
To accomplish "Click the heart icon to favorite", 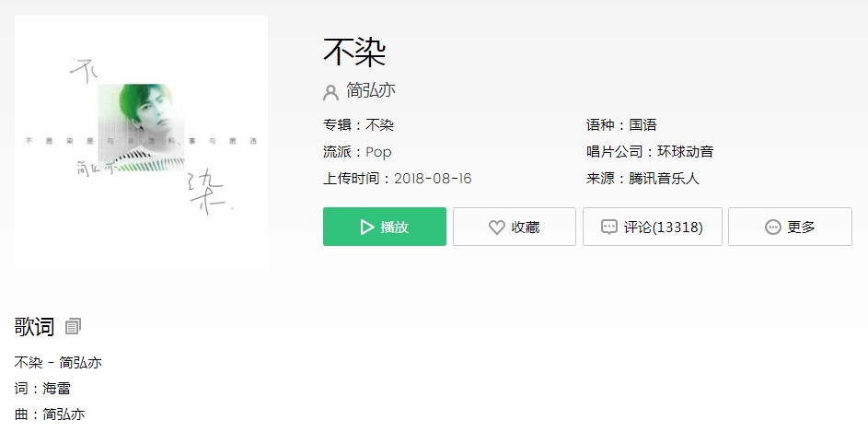I will (x=496, y=228).
